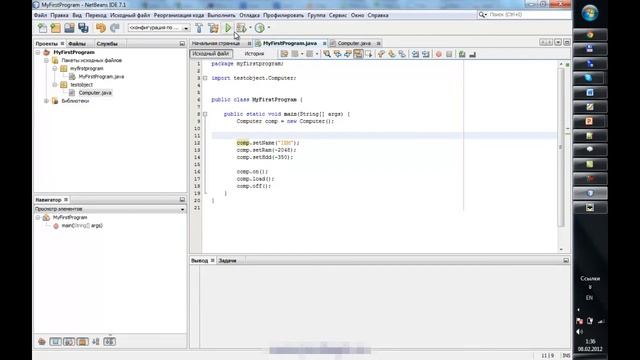Switch to the Службы tab
The image size is (640, 360).
(x=107, y=44)
